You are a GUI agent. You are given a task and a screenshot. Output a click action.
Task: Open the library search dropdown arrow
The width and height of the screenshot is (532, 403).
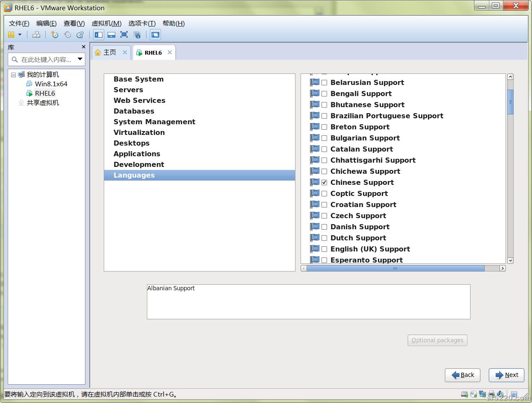(x=80, y=59)
